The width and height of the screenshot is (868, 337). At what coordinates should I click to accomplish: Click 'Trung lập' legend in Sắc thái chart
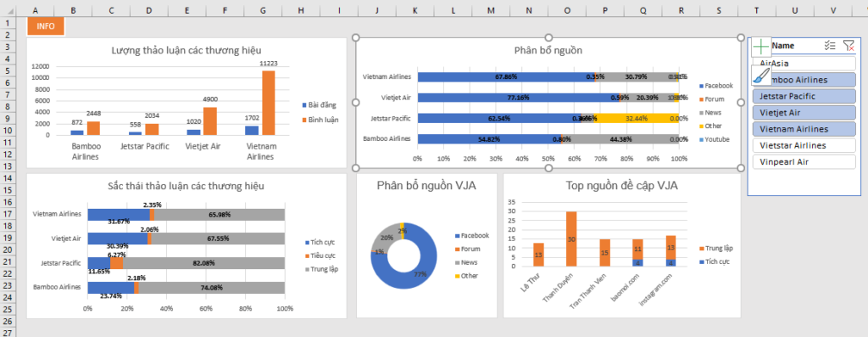[x=321, y=269]
